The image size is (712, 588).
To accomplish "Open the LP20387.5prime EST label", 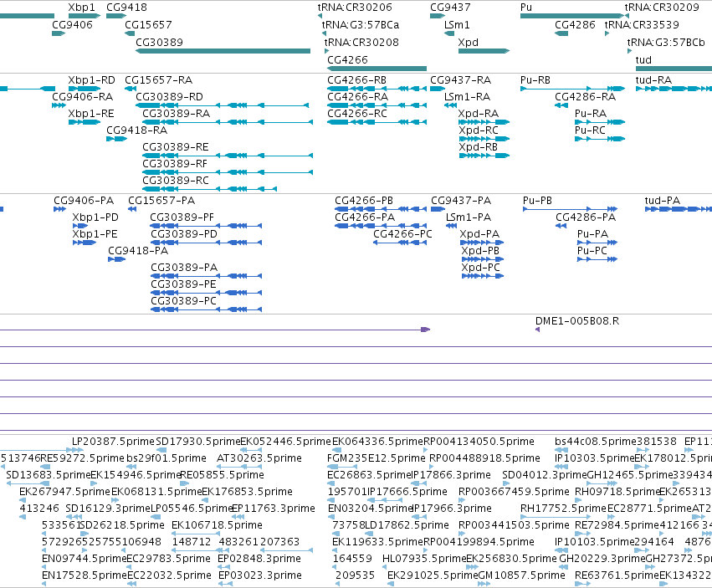I will [x=114, y=442].
